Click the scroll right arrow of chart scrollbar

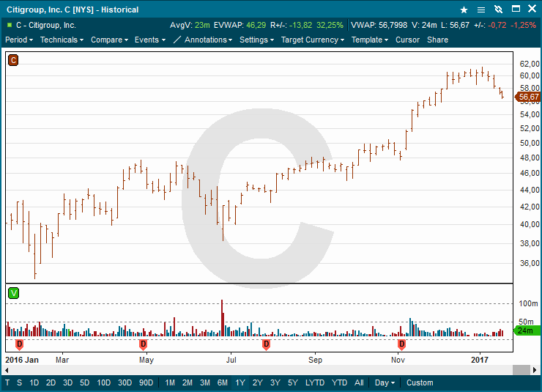[x=535, y=370]
